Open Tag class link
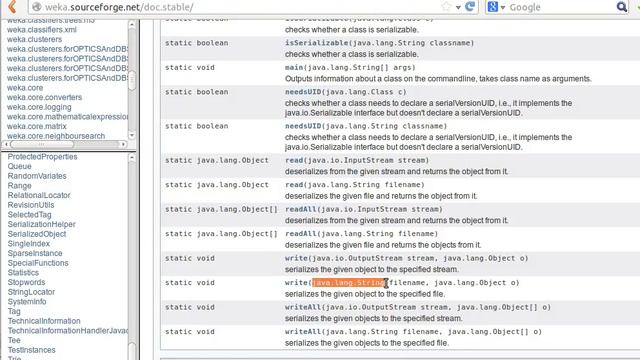Viewport: 640px width, 360px height. click(x=14, y=311)
